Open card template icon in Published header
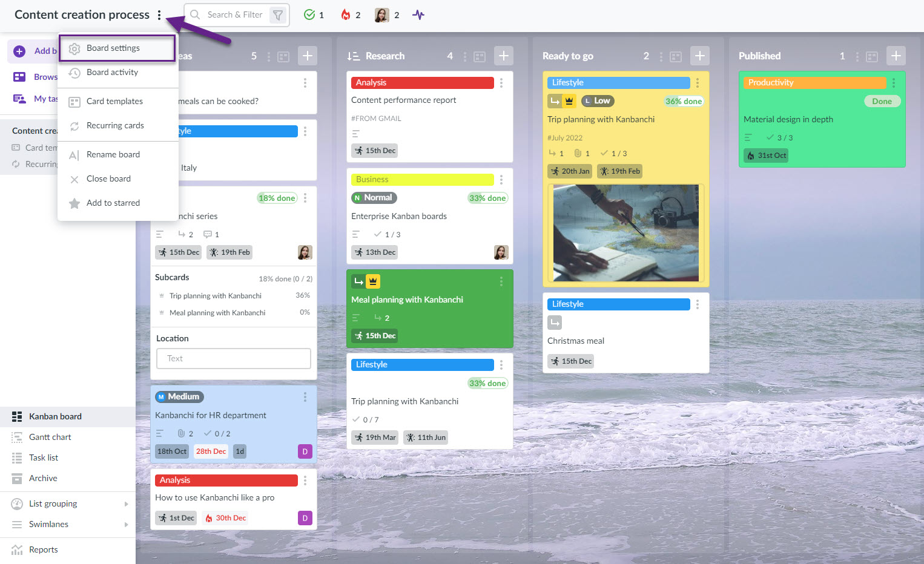Image resolution: width=924 pixels, height=564 pixels. click(872, 57)
